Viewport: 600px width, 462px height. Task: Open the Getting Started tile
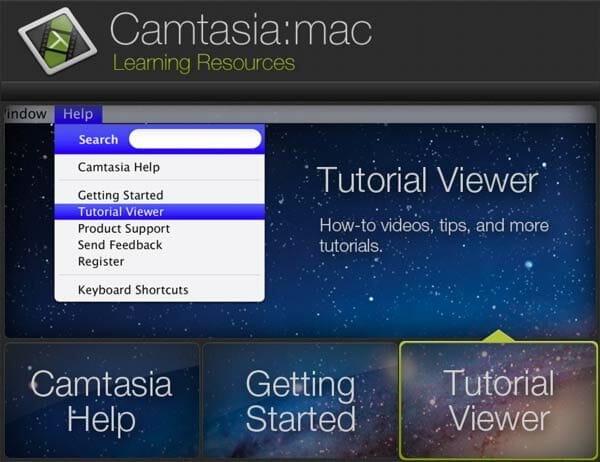300,400
